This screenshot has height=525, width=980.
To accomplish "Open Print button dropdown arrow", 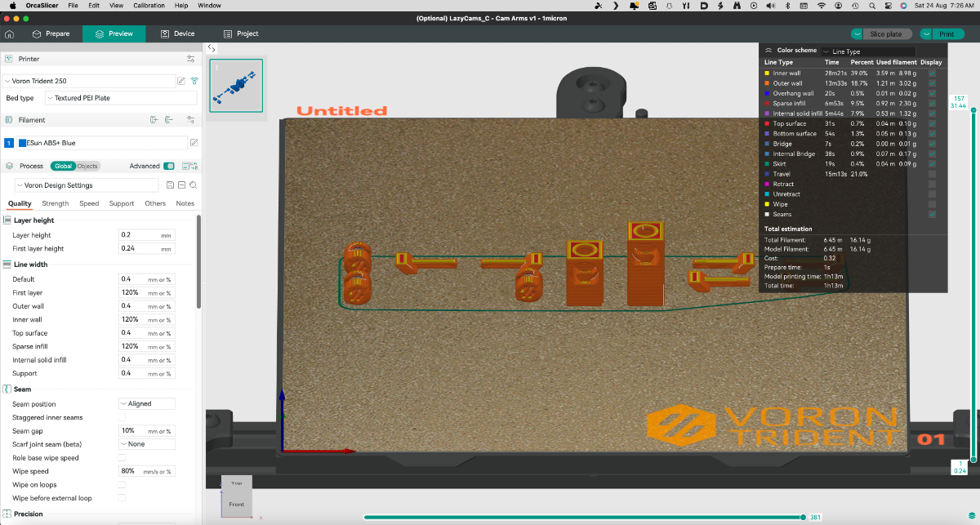I will tap(926, 34).
